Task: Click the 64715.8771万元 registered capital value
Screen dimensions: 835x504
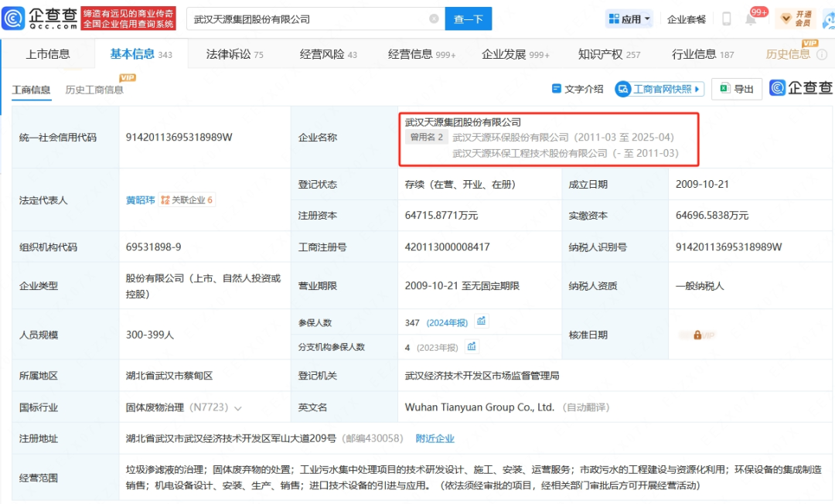Action: 441,216
